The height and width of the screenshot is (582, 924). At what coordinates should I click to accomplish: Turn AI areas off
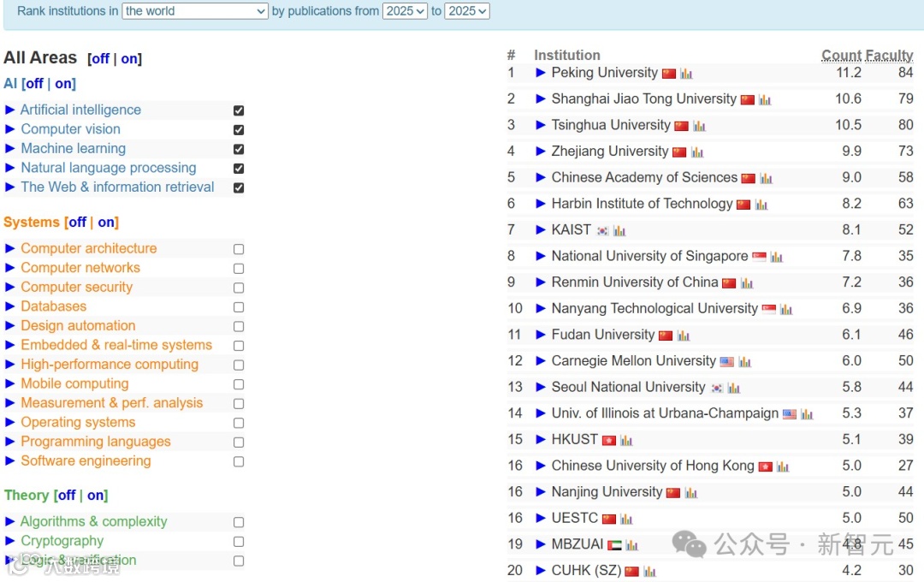click(x=35, y=84)
